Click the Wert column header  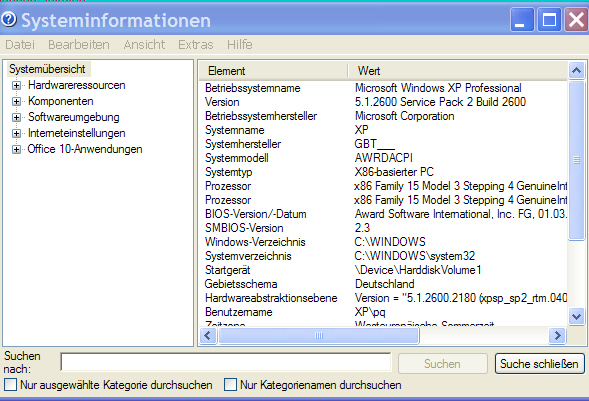point(458,71)
